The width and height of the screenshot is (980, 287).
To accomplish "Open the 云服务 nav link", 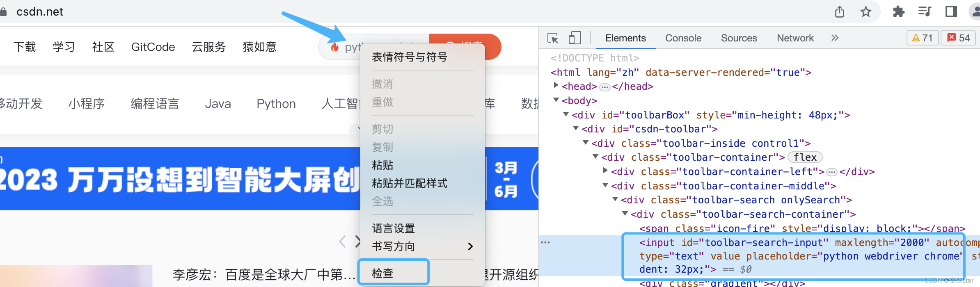I will click(209, 47).
